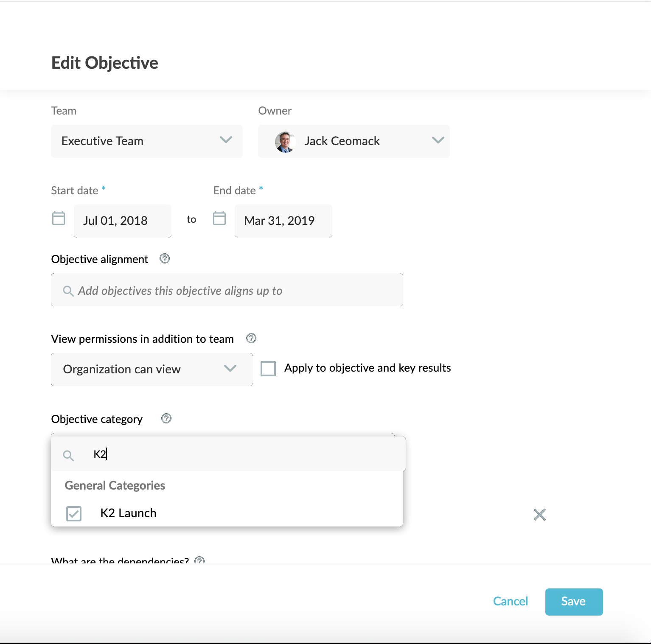Enable Apply to objective and key results
Image resolution: width=651 pixels, height=644 pixels.
(268, 369)
